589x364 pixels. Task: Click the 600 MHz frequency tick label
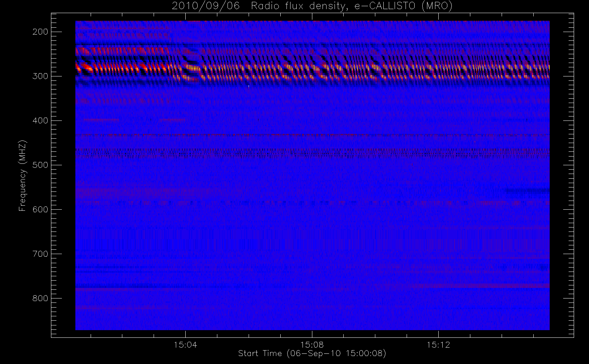[x=40, y=209]
